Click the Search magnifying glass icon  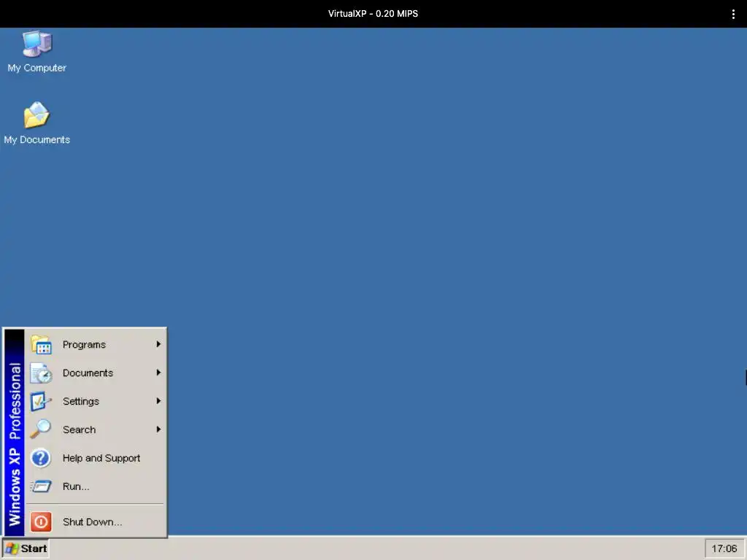[x=41, y=429]
